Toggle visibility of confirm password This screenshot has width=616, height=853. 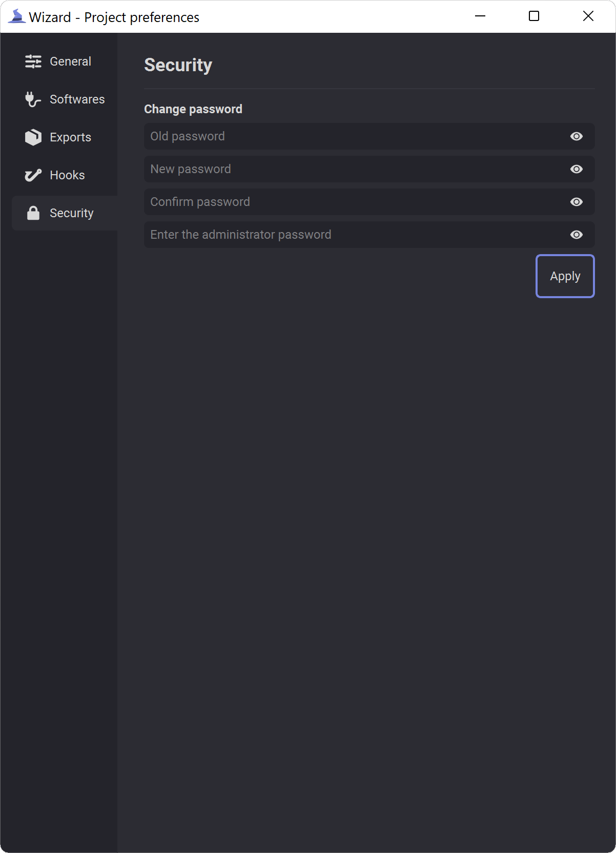(577, 202)
